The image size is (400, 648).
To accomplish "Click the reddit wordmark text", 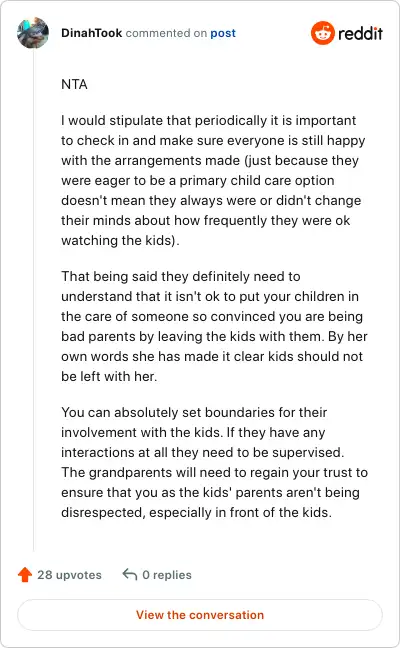I will click(360, 33).
